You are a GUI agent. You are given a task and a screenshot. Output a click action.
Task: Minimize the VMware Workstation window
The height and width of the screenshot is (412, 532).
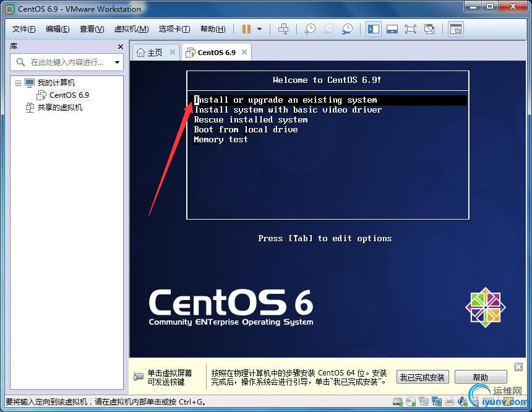[x=473, y=6]
